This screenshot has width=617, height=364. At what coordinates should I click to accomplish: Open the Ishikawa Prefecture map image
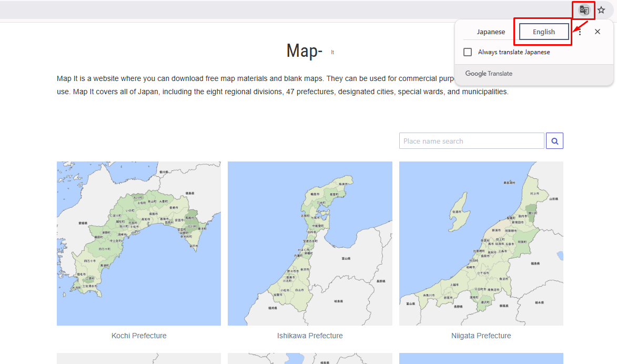click(310, 243)
